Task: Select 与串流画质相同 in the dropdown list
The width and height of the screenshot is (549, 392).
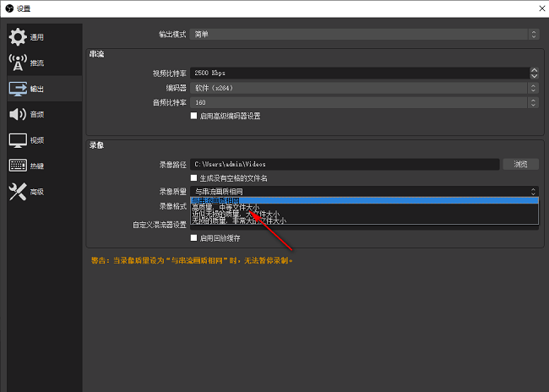Action: click(x=364, y=200)
